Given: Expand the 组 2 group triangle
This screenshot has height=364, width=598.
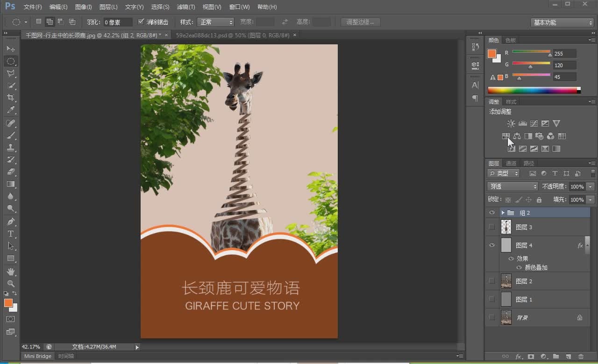Looking at the screenshot, I should point(503,212).
